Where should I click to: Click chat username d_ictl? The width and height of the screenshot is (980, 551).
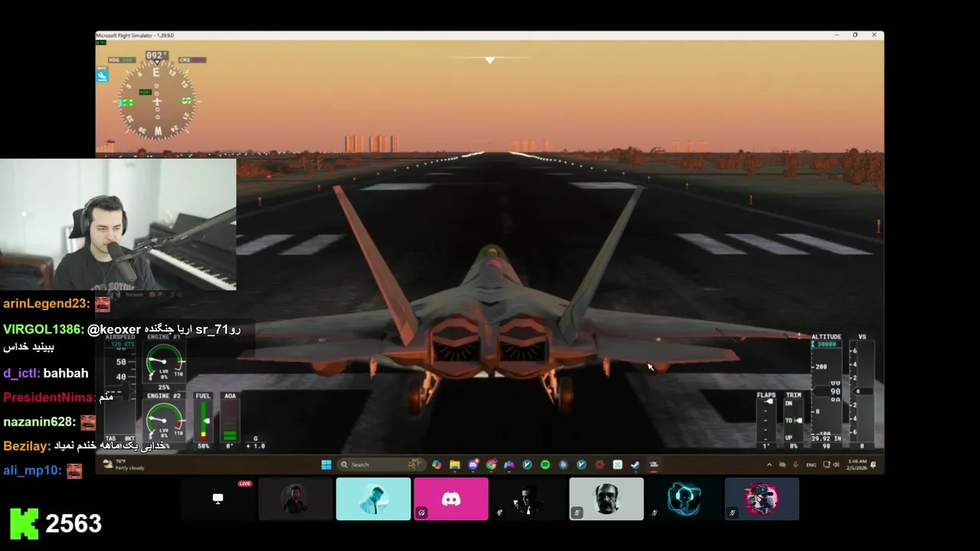click(x=21, y=373)
